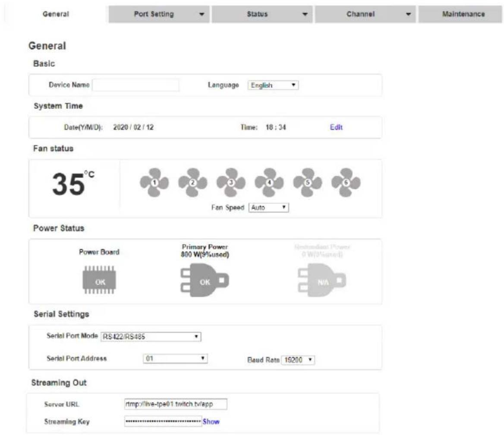
Task: Click the Server URL input field
Action: (176, 404)
